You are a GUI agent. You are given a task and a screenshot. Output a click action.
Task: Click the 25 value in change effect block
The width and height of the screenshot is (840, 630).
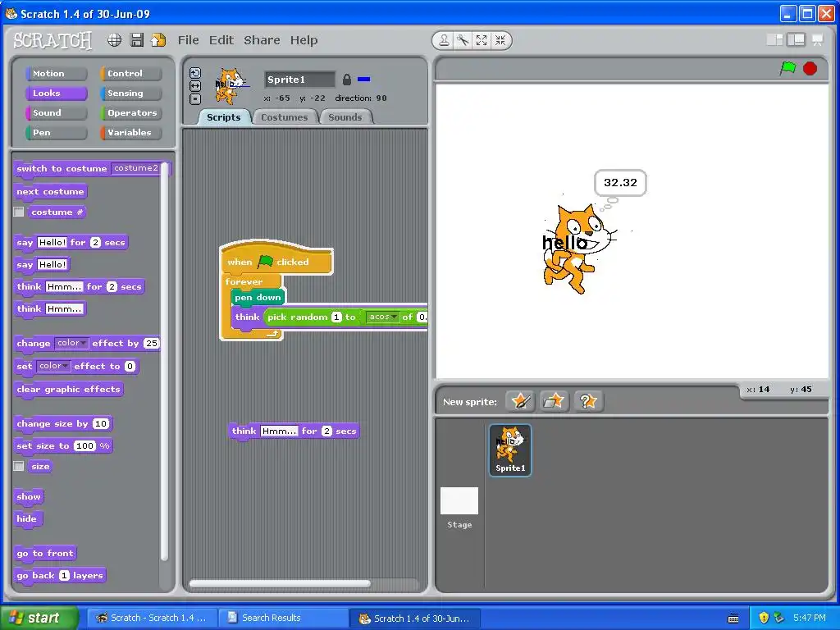point(152,344)
